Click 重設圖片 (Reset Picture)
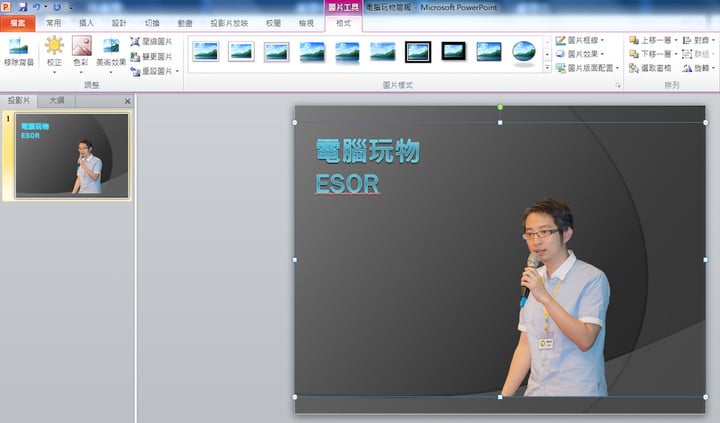This screenshot has height=423, width=720. coord(151,71)
